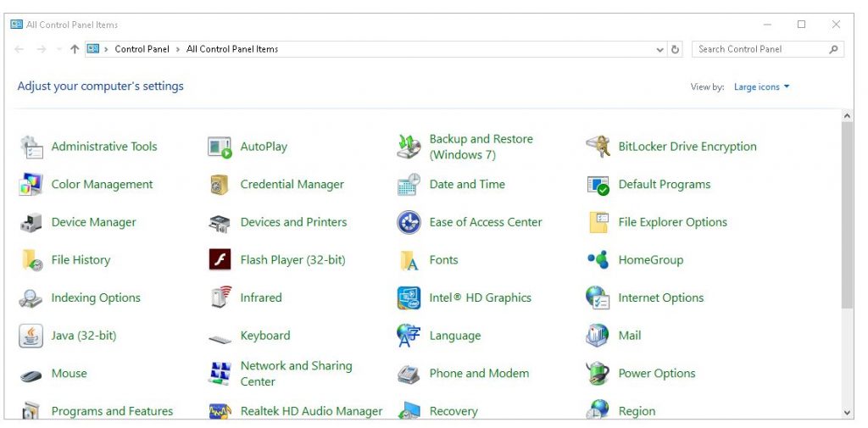Click the Mail icon
Viewport: 868px width, 428px height.
tap(598, 336)
